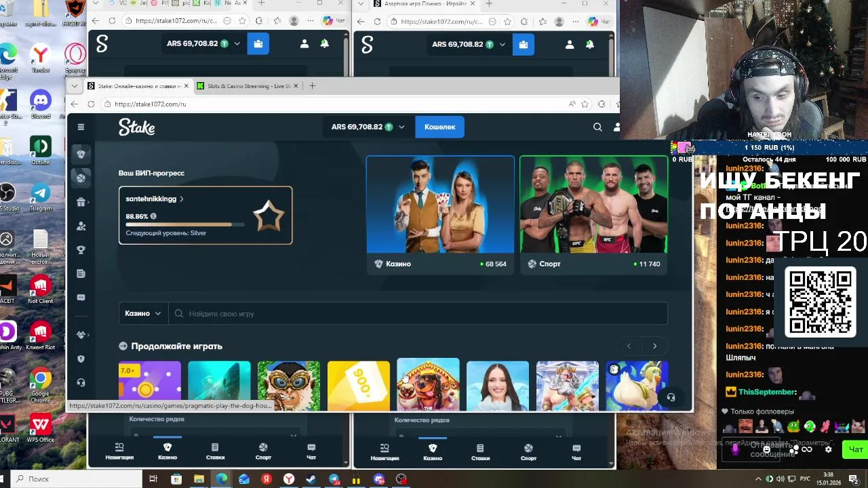Refresh the page in front browser window

[91, 104]
